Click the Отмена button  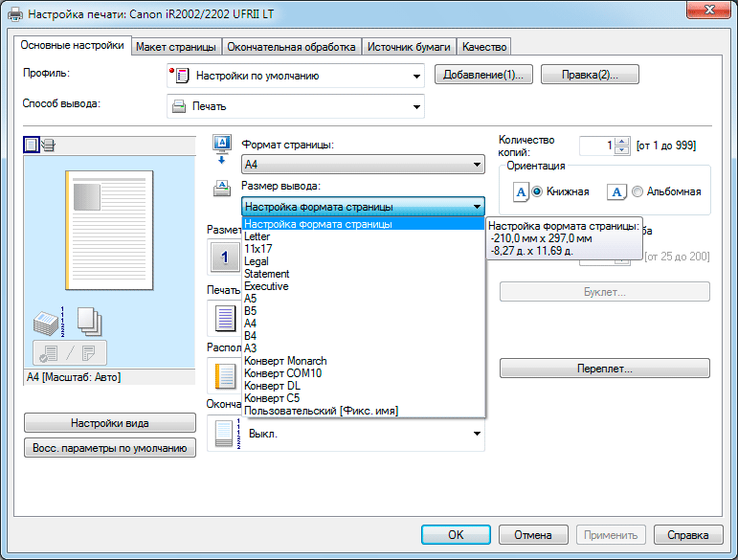click(533, 535)
